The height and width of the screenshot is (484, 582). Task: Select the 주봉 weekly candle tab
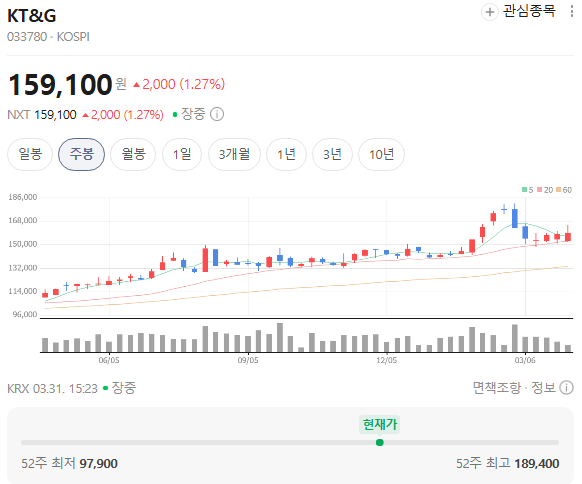tap(81, 154)
